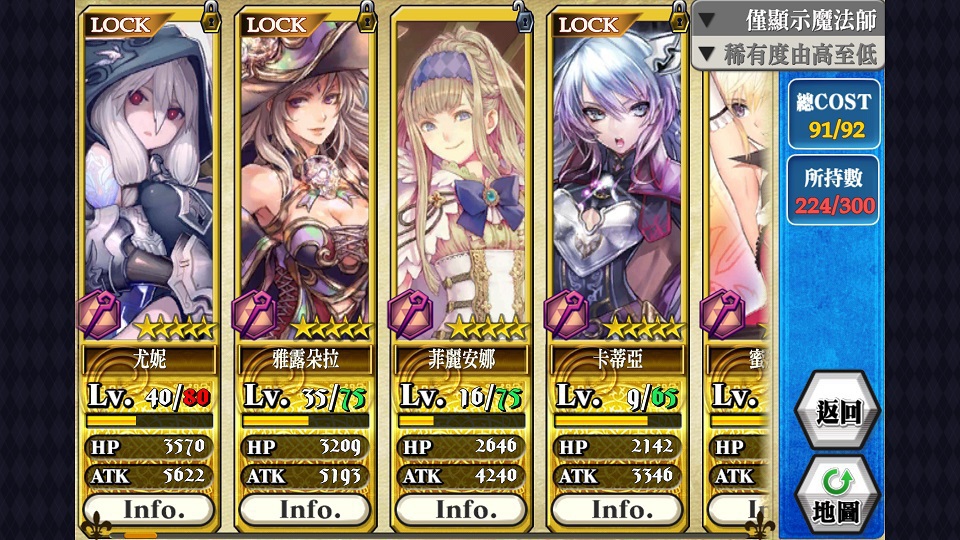Toggle the padlock on 雅露朵拉 card
This screenshot has width=960, height=540.
click(x=367, y=17)
